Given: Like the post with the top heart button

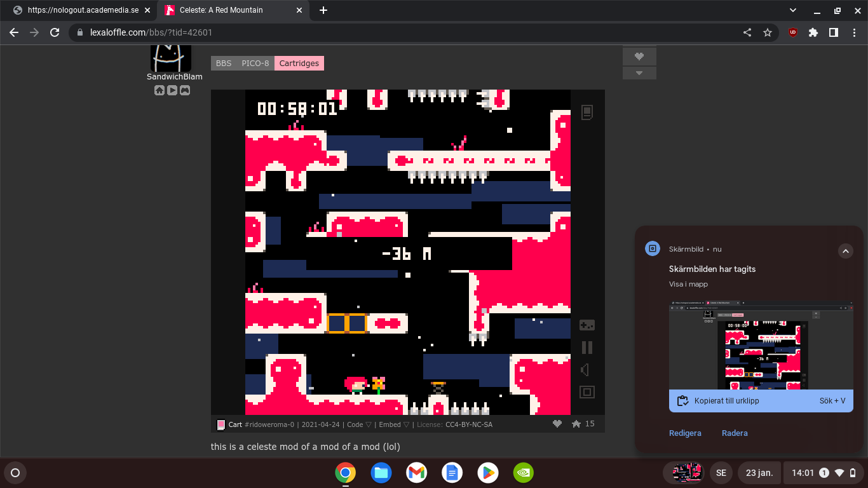Looking at the screenshot, I should (639, 57).
